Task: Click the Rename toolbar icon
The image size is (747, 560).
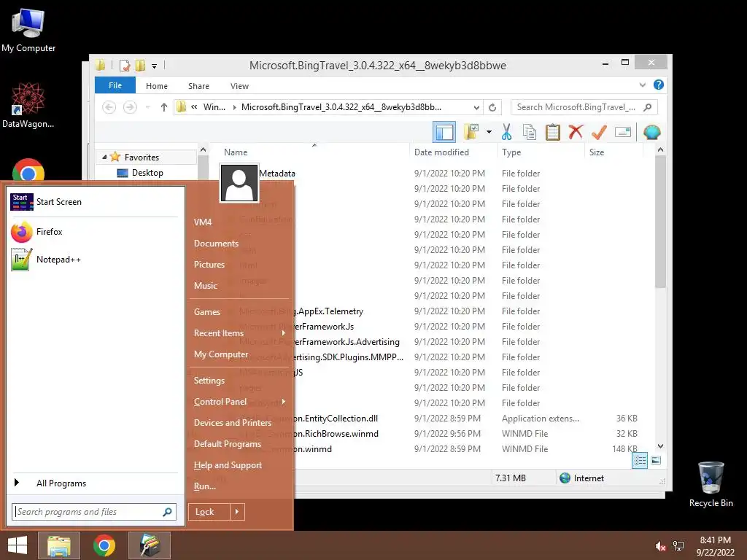Action: coord(622,133)
